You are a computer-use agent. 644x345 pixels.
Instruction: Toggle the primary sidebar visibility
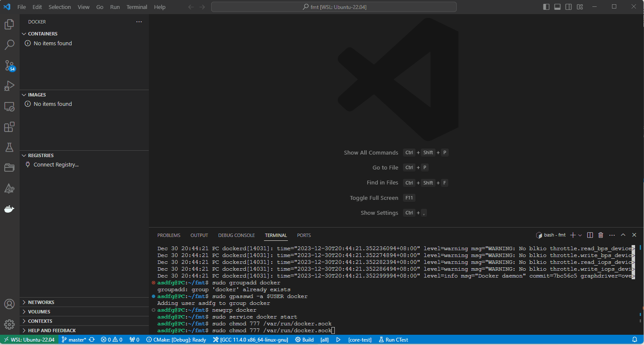(546, 6)
